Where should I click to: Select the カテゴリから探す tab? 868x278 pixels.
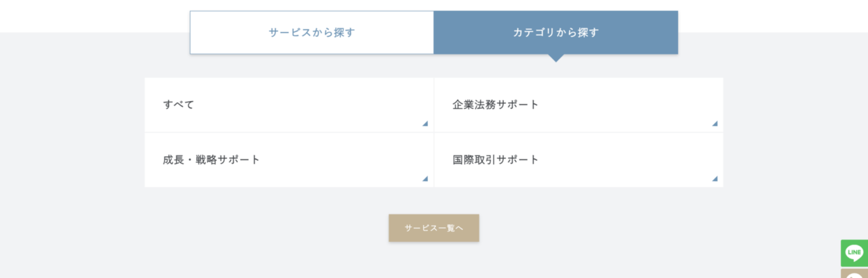click(x=556, y=33)
